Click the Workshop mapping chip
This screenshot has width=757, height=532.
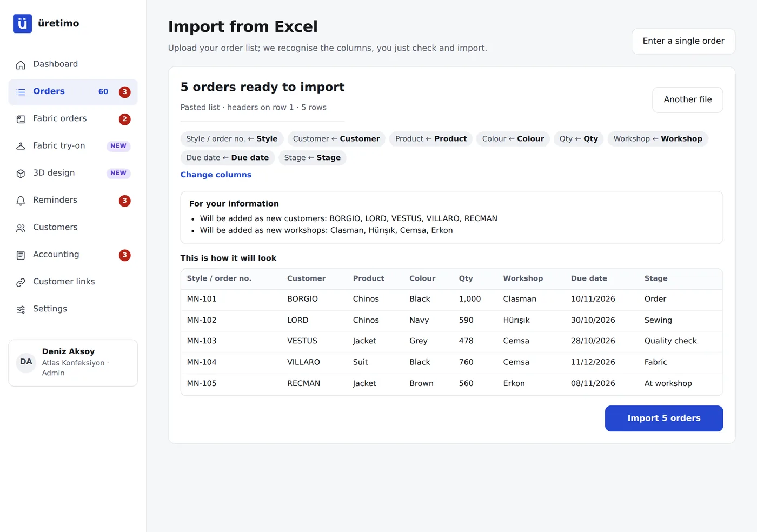(658, 139)
